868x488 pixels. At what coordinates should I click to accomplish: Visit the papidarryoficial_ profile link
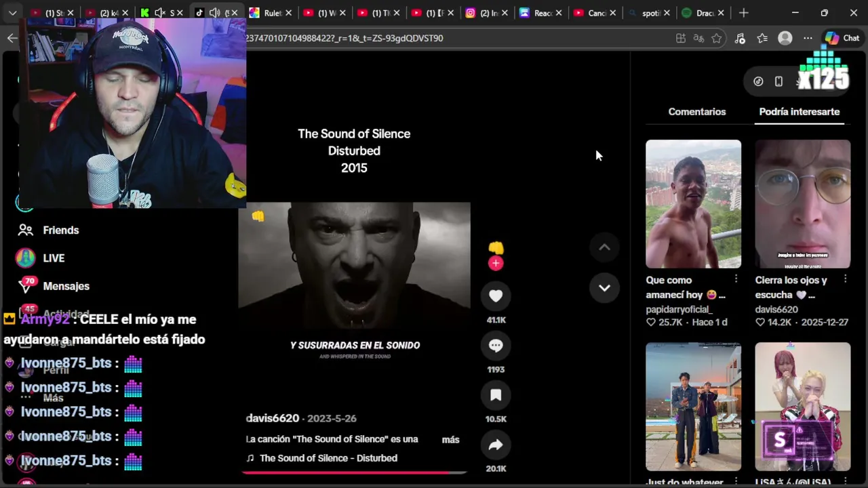[679, 309]
